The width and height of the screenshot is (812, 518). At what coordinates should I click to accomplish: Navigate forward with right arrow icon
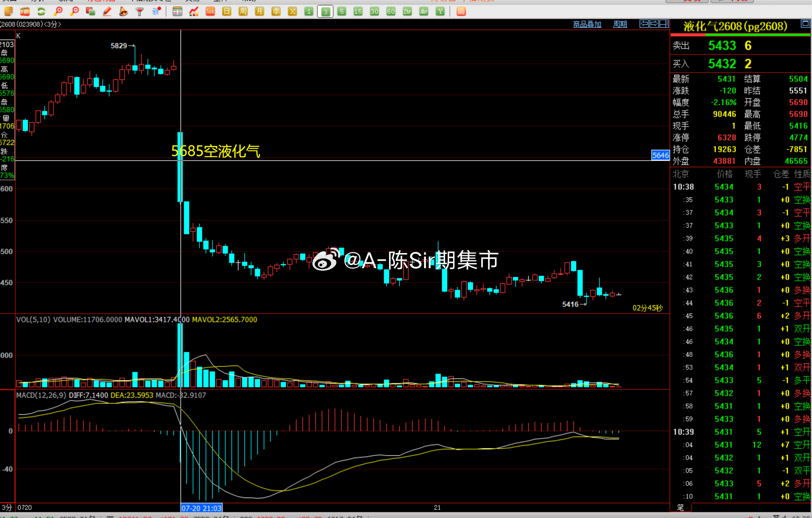[654, 24]
